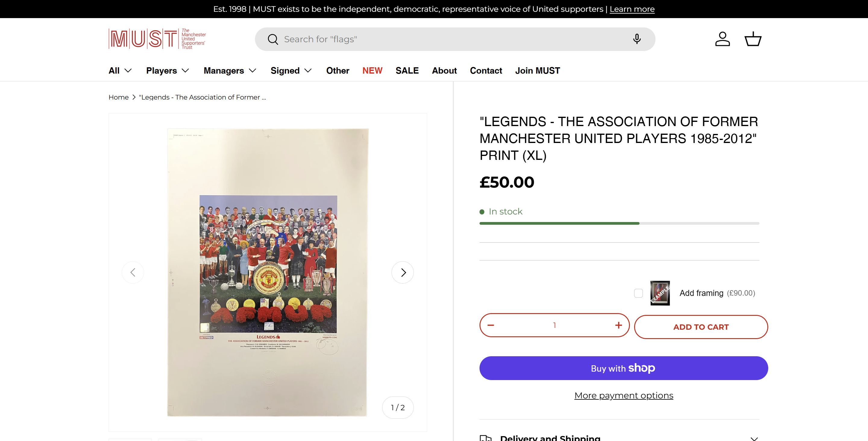Screen dimensions: 868x441
Task: Open the account login icon
Action: click(x=722, y=39)
